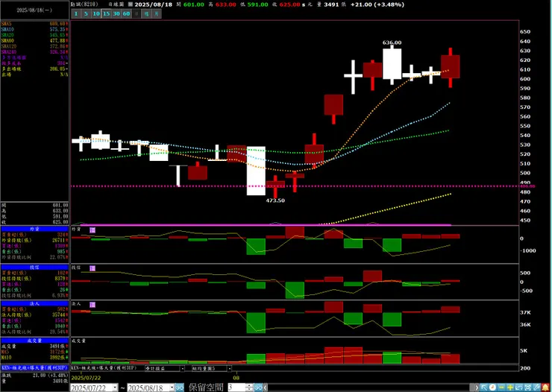The width and height of the screenshot is (552, 392).
Task: Click the SMA10 legend row
Action: tap(34, 30)
